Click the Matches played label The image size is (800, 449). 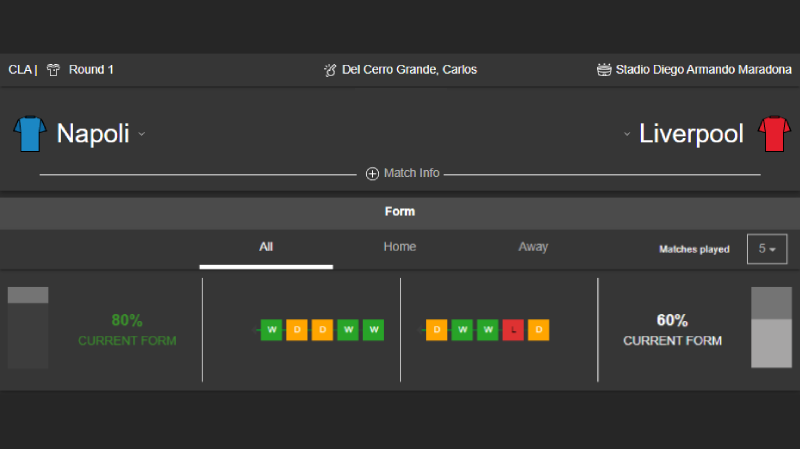pyautogui.click(x=694, y=250)
